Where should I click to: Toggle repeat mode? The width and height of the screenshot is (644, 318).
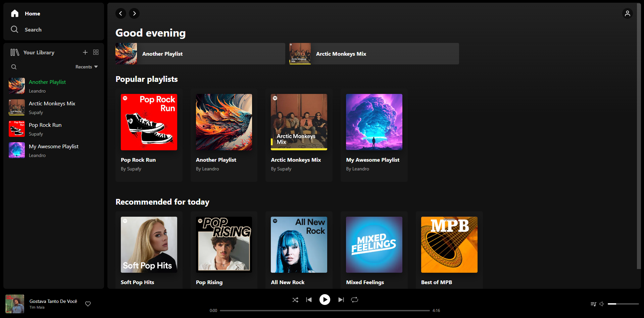355,300
